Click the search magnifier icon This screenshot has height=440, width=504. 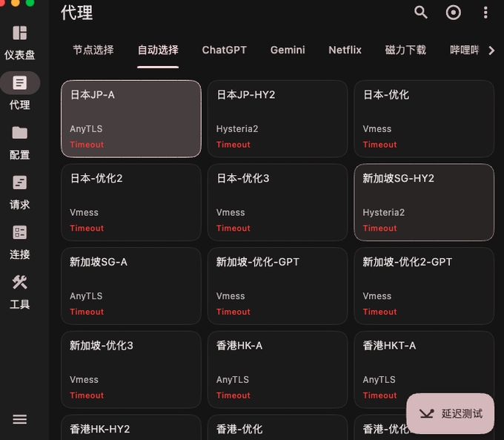(421, 13)
